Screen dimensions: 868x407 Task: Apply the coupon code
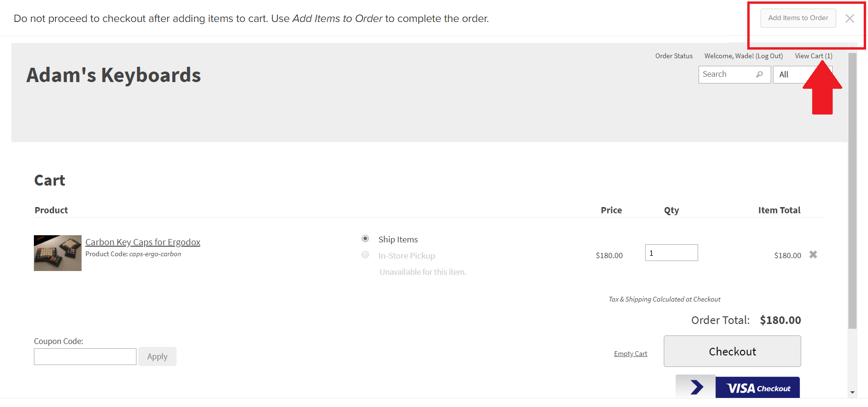tap(157, 356)
